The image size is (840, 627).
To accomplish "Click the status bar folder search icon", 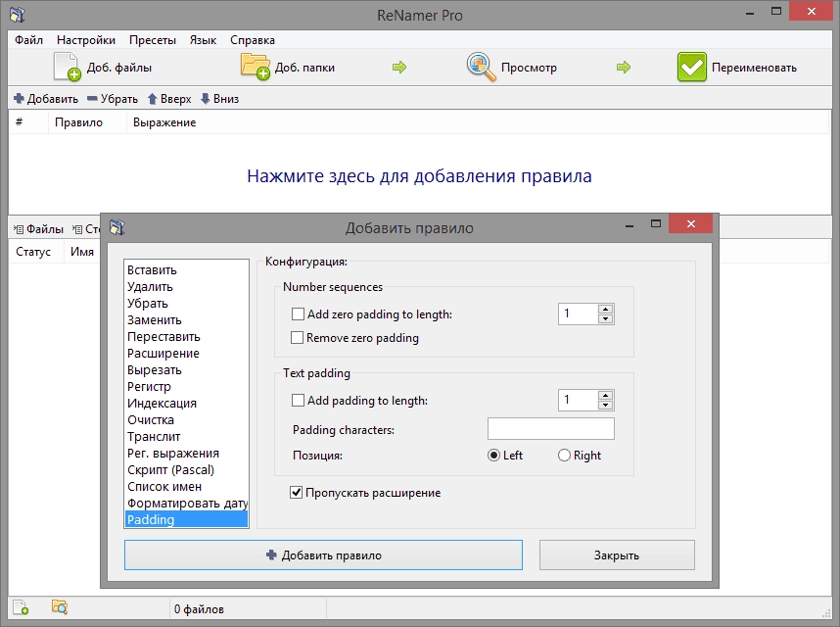I will pyautogui.click(x=60, y=607).
